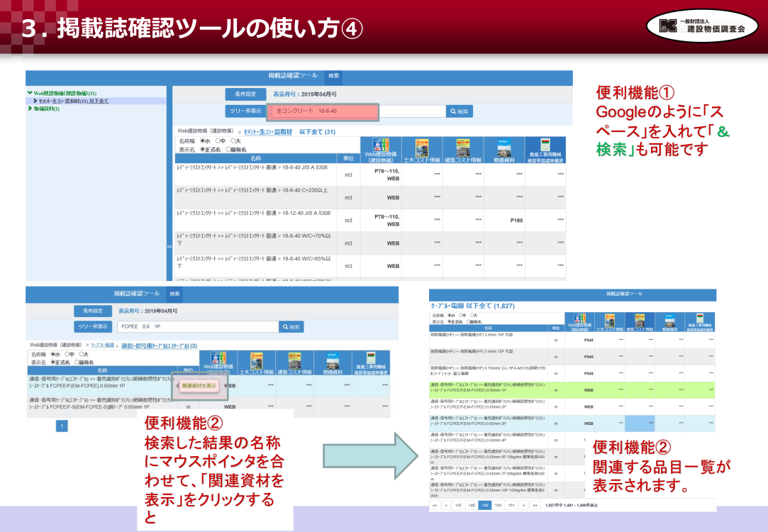The height and width of the screenshot is (532, 768).
Task: Click search field containing FCPEE 0.6 1P
Action: 198,327
